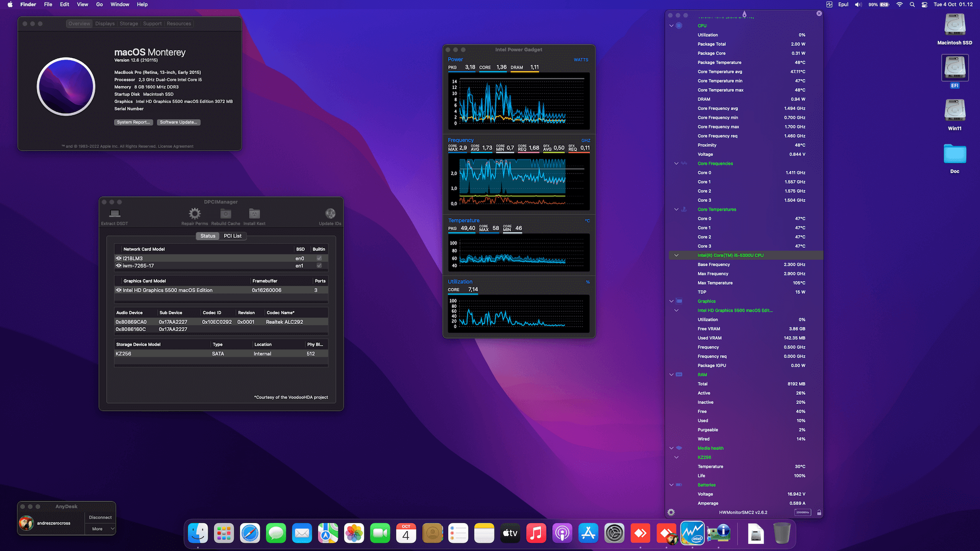Close HWMonitorSMC2 panel with X icon
This screenshot has width=980, height=551.
pyautogui.click(x=819, y=14)
